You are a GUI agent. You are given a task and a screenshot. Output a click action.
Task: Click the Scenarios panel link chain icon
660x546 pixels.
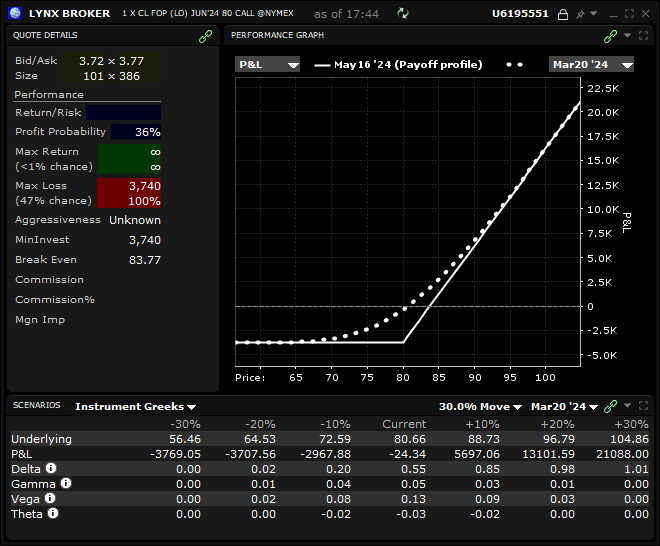coord(610,407)
